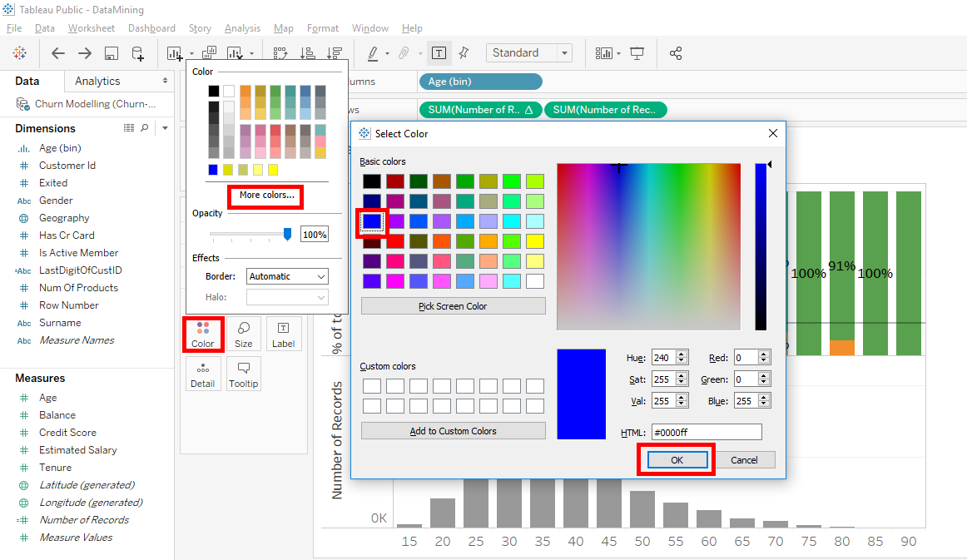Click the Detail mark icon

pyautogui.click(x=203, y=374)
